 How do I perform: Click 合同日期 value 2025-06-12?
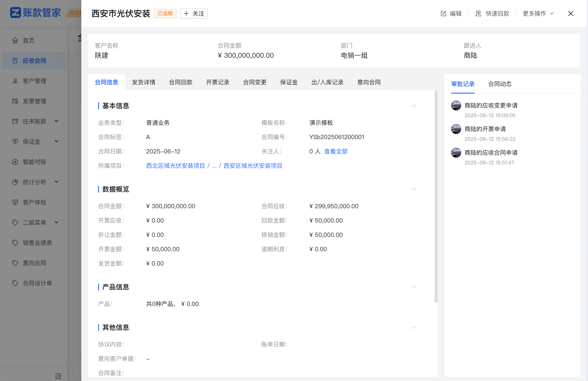(x=163, y=151)
